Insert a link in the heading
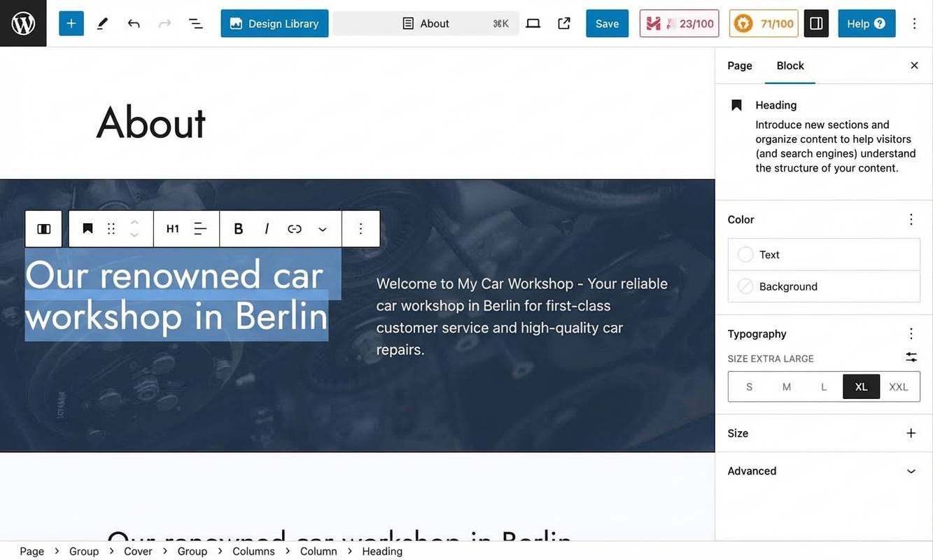Image resolution: width=933 pixels, height=560 pixels. (295, 229)
